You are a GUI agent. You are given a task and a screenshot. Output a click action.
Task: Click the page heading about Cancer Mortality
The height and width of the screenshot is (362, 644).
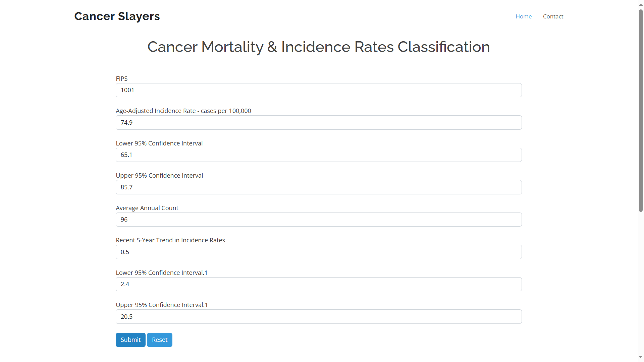pos(319,47)
